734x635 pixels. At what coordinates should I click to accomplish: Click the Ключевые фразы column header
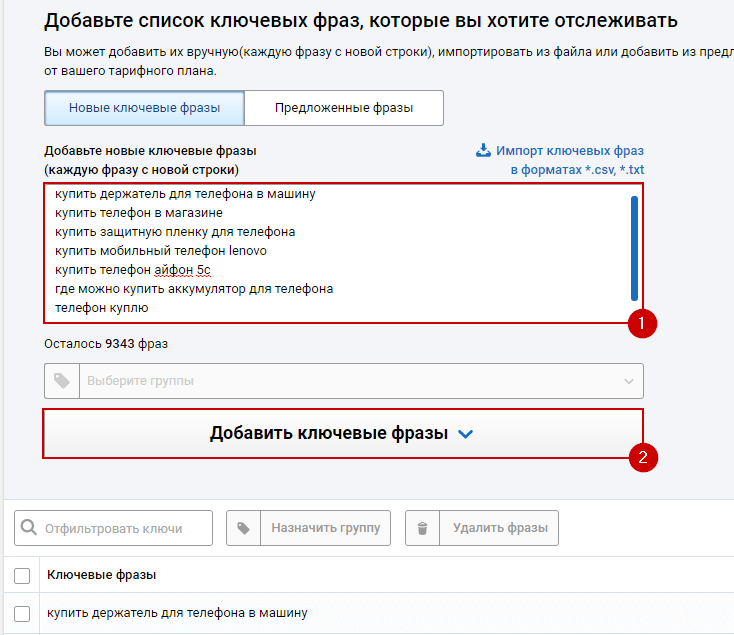pos(102,575)
